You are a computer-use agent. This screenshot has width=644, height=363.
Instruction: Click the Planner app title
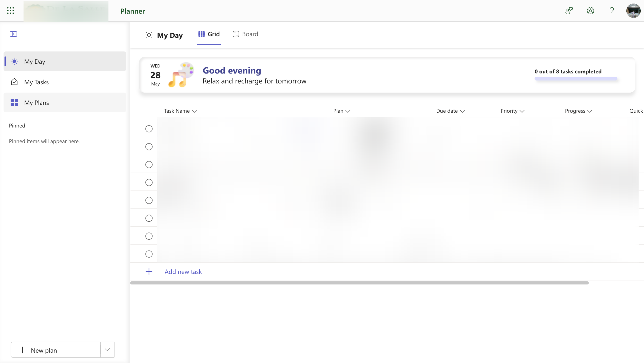(x=133, y=11)
